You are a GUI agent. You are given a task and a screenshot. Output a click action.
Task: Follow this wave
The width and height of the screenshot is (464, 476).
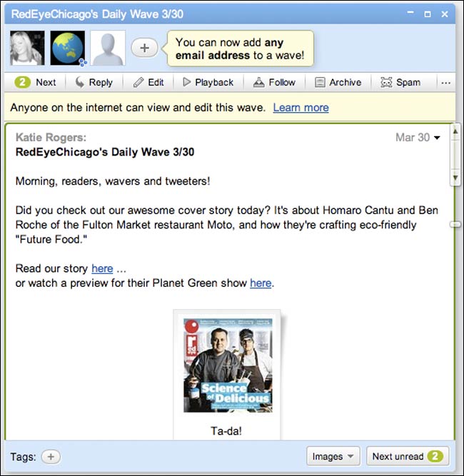(274, 82)
